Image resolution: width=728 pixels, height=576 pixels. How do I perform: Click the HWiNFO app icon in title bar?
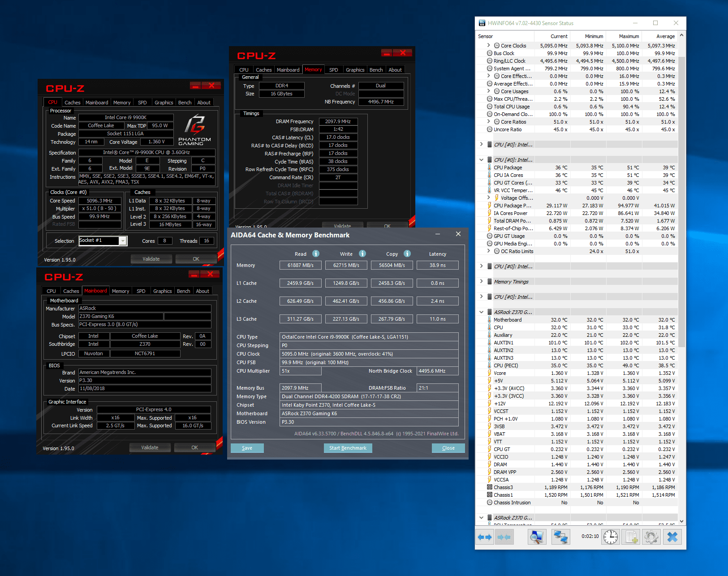click(482, 23)
